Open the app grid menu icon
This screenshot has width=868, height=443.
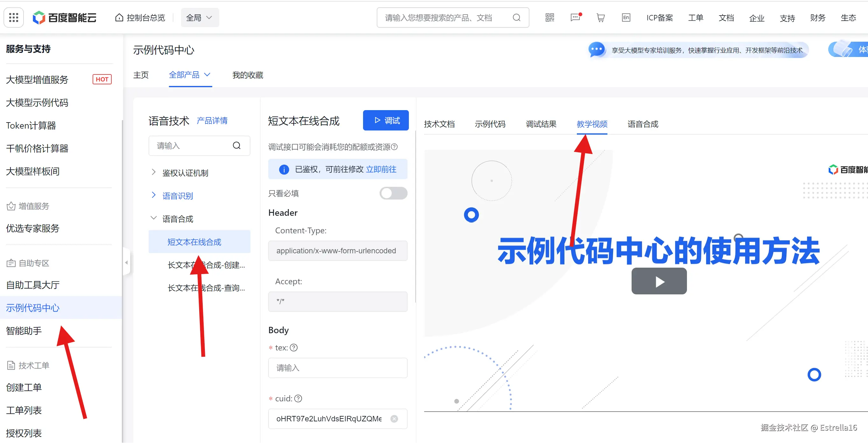[x=13, y=18]
